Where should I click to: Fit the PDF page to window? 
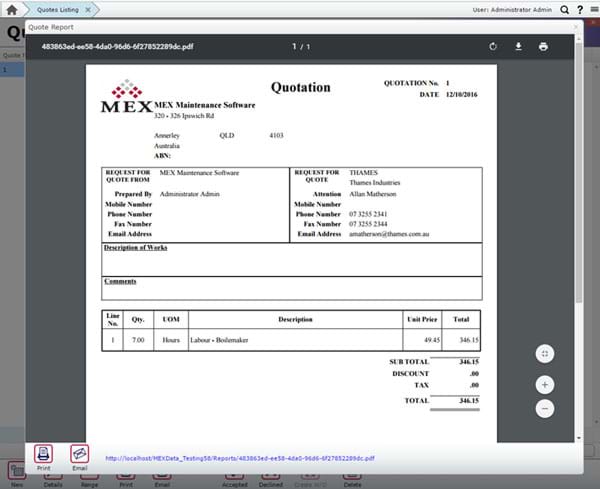tap(545, 354)
